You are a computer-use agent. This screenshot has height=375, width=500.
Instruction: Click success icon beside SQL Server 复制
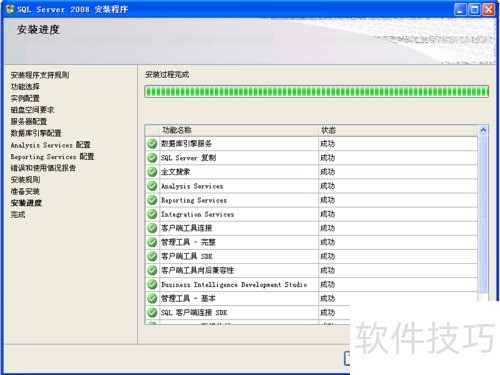pyautogui.click(x=152, y=158)
